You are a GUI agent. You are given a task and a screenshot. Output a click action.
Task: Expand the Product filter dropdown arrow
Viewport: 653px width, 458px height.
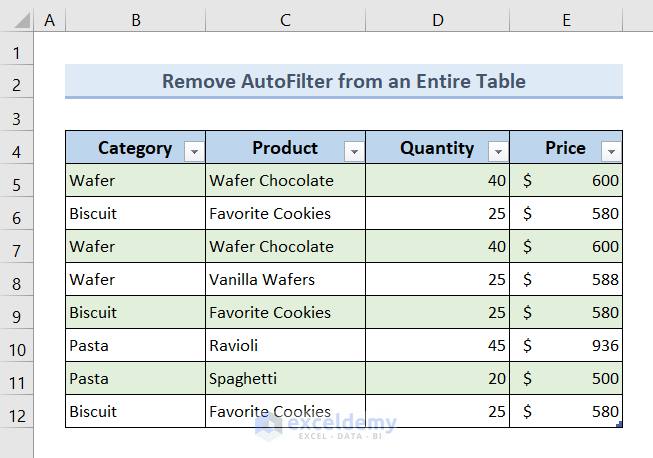pos(354,151)
